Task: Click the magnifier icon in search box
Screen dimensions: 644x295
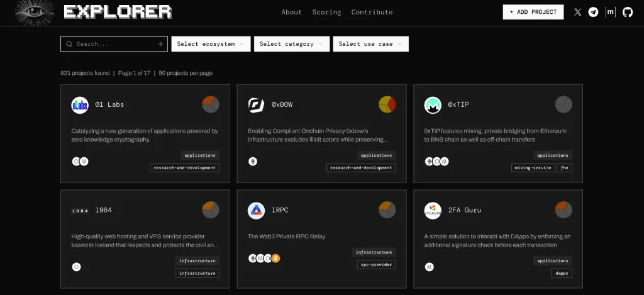Action: pos(69,44)
